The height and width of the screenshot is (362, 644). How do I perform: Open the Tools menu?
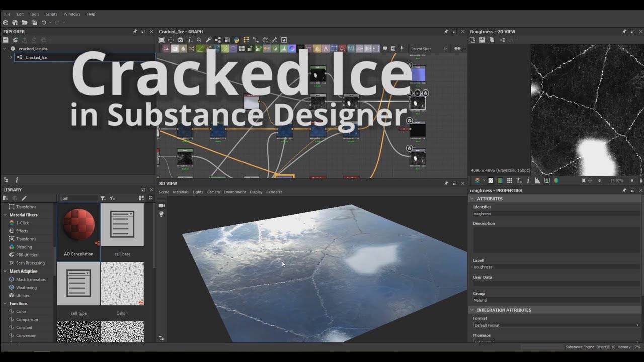[x=34, y=14]
